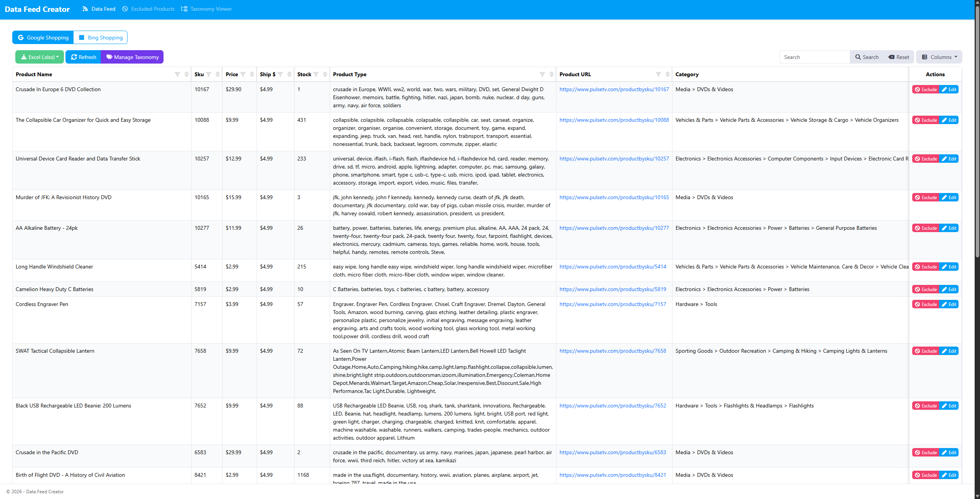The height and width of the screenshot is (499, 980).
Task: Exclude the Collapsible Car Organizer row
Action: click(926, 120)
